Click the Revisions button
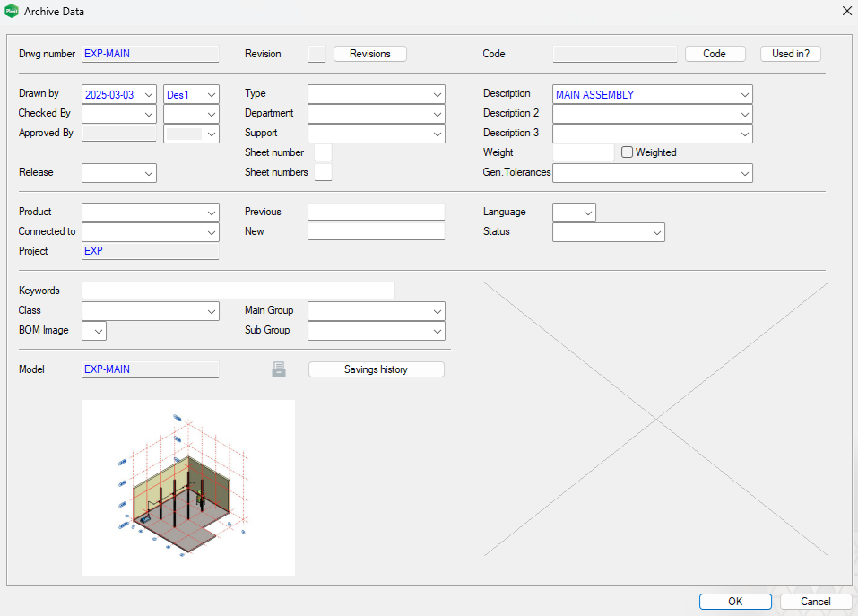 (x=369, y=54)
